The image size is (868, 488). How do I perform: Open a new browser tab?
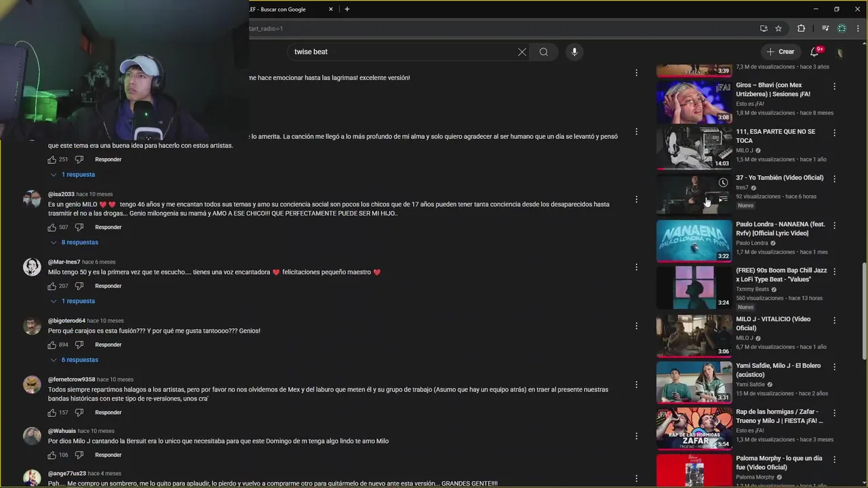point(347,9)
